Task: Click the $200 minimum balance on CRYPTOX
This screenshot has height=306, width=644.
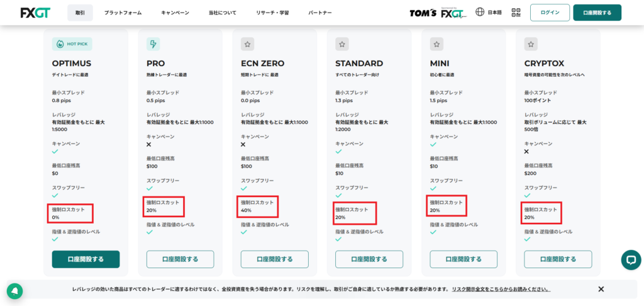Action: [530, 173]
